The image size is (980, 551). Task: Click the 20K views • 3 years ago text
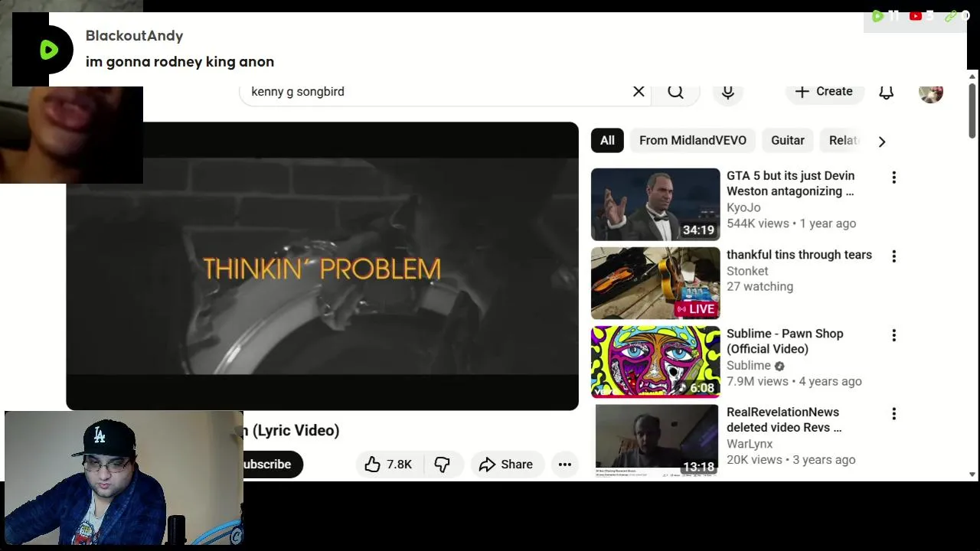point(791,460)
